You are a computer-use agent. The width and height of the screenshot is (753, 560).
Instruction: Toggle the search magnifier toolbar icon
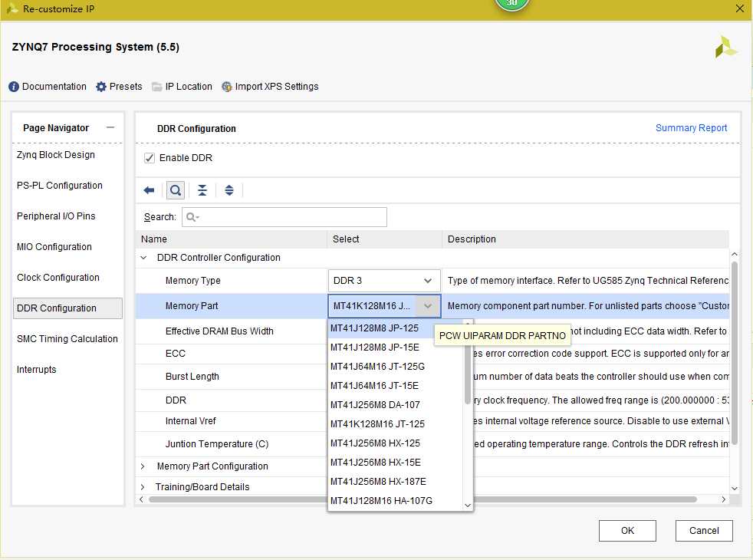point(176,190)
